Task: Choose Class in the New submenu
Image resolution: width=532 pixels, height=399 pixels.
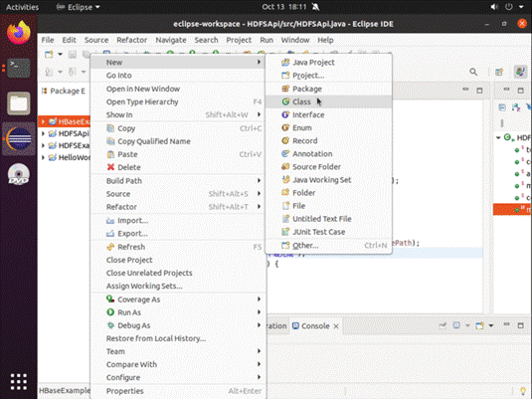Action: click(x=328, y=101)
